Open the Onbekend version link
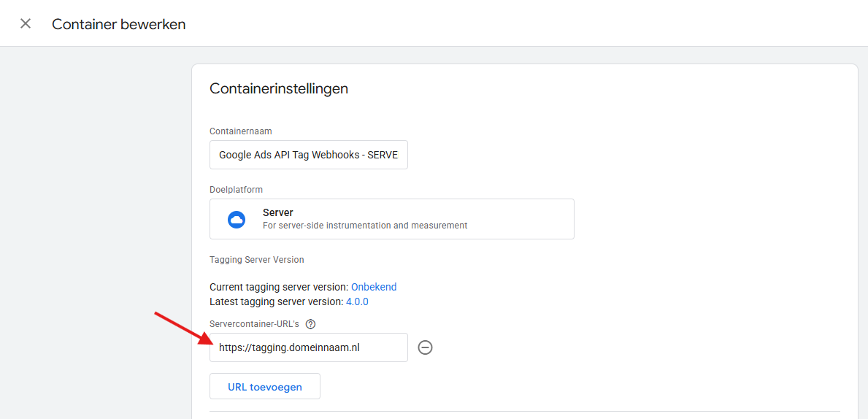868x419 pixels. 374,287
